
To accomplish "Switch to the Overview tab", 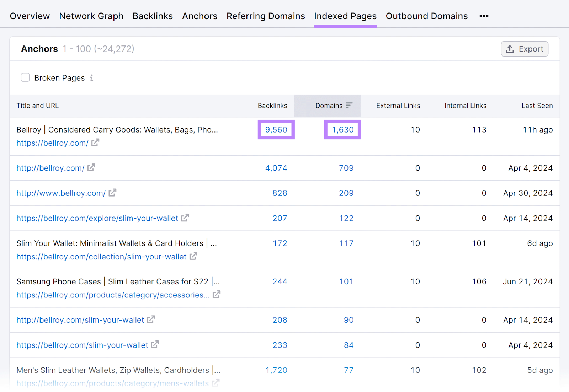I will (x=30, y=16).
